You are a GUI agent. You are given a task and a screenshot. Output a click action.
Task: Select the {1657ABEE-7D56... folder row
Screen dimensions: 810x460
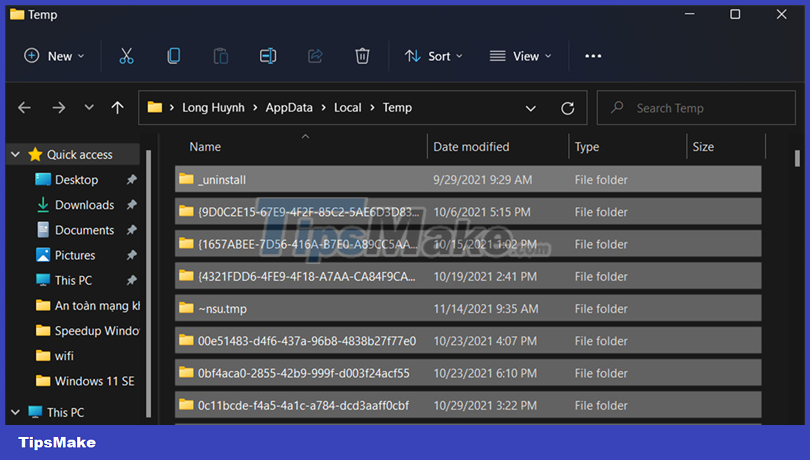tap(468, 244)
